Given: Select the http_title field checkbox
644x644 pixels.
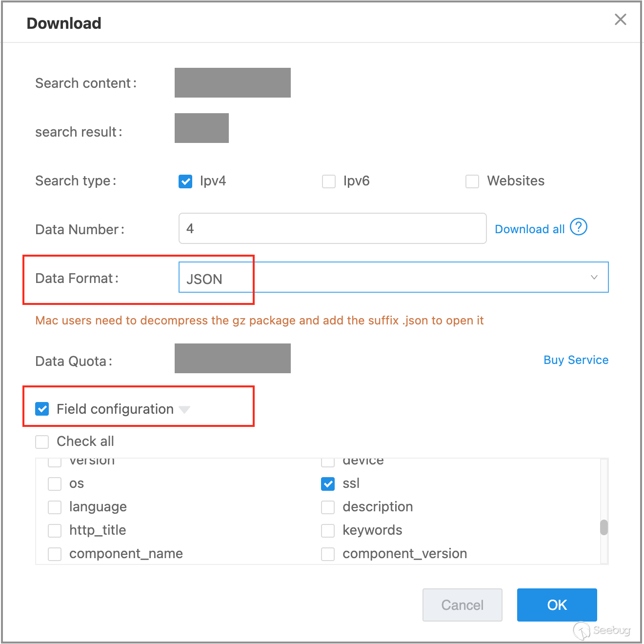Looking at the screenshot, I should tap(55, 530).
